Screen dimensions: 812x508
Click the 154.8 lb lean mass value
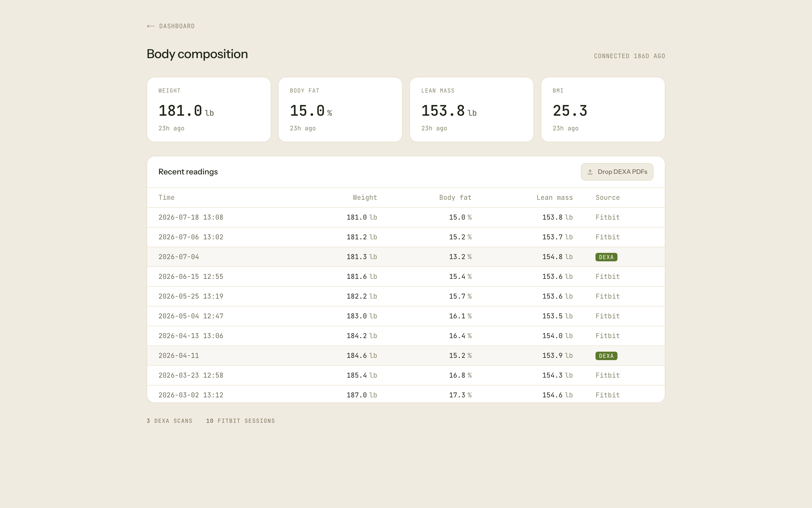tap(557, 257)
